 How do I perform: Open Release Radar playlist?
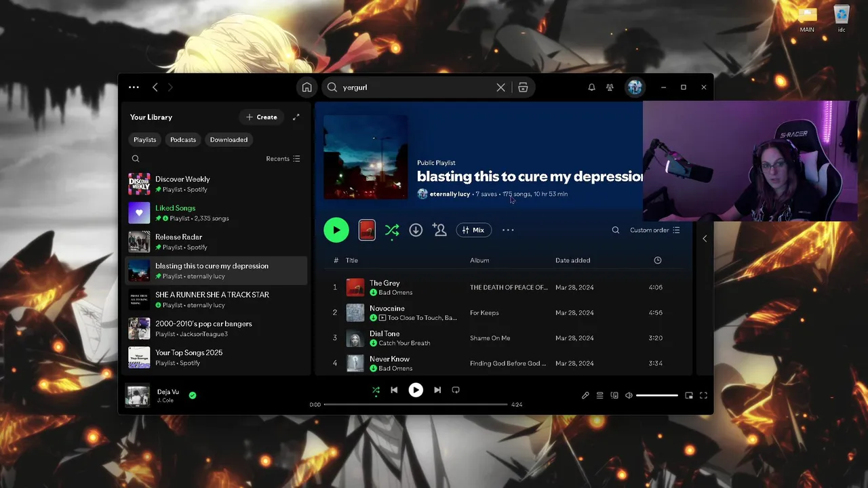click(x=216, y=242)
